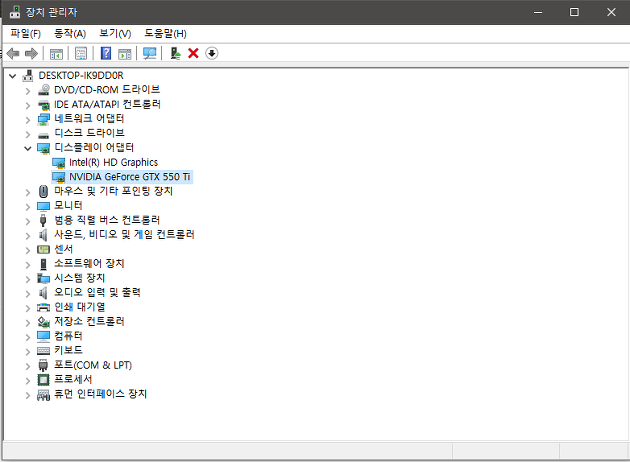This screenshot has height=462, width=630.
Task: Open Properties toolbar icon
Action: (81, 53)
